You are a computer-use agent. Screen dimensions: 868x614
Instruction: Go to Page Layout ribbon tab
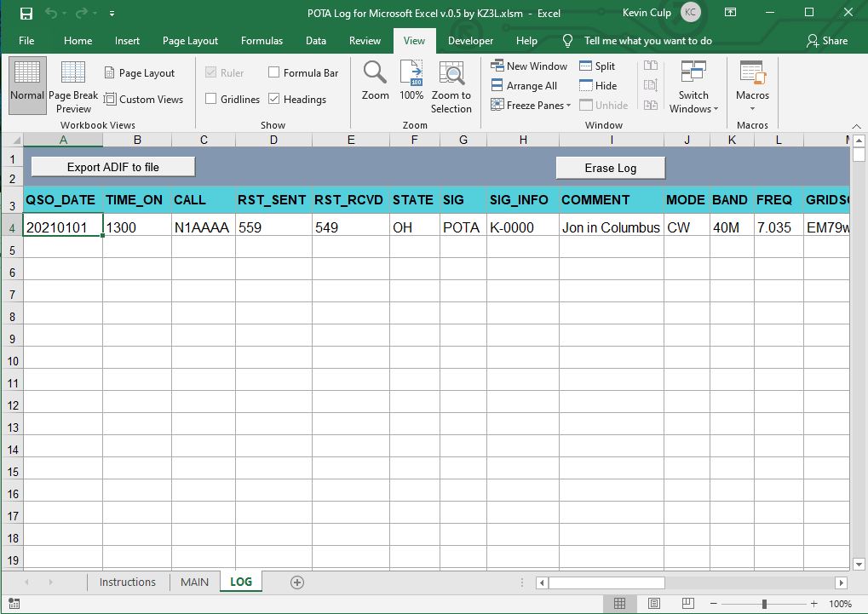tap(191, 40)
